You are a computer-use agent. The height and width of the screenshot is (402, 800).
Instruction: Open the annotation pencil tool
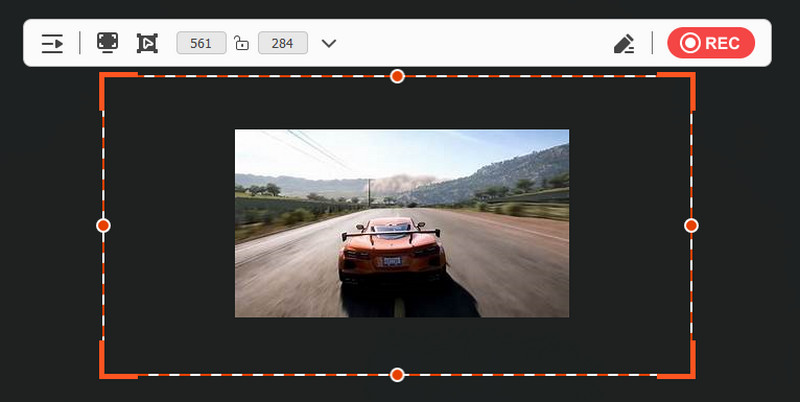(623, 44)
